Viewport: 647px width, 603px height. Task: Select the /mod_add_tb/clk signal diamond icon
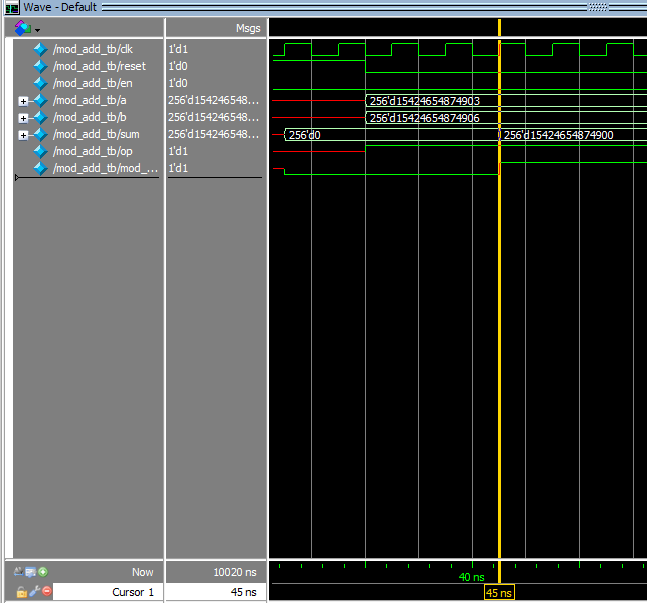click(40, 49)
